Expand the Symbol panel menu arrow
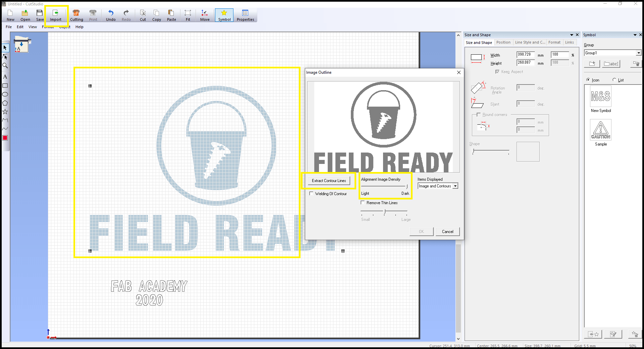This screenshot has height=349, width=644. (635, 35)
